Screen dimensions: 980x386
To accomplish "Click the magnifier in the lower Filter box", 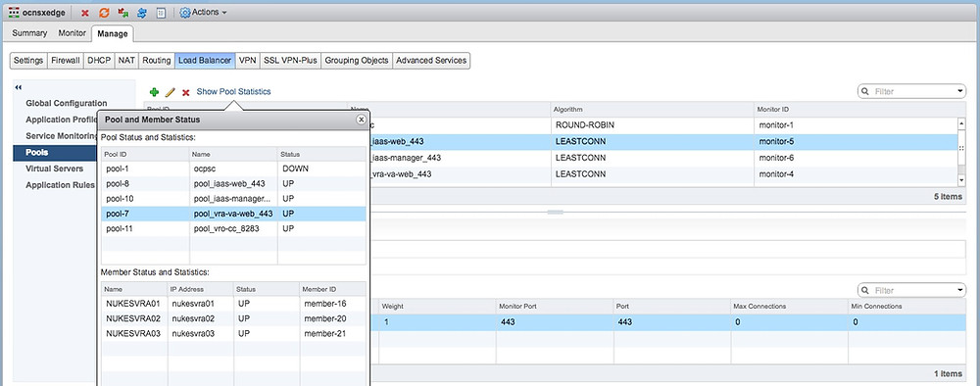I will [865, 290].
